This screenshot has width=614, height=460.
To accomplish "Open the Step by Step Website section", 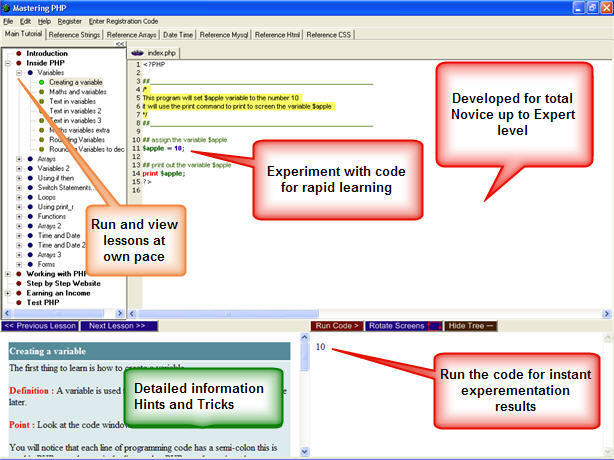I will coord(63,283).
